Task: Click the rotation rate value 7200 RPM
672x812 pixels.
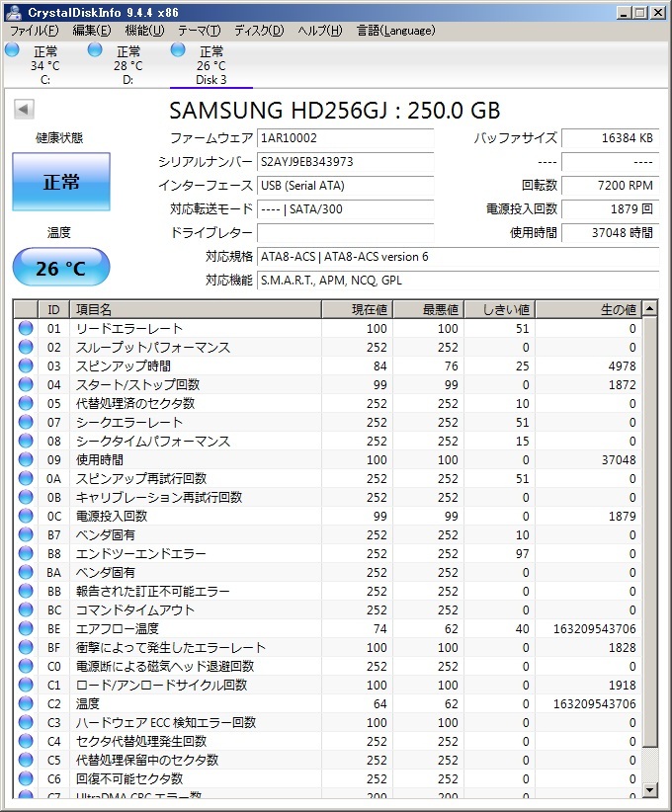Action: (x=611, y=186)
